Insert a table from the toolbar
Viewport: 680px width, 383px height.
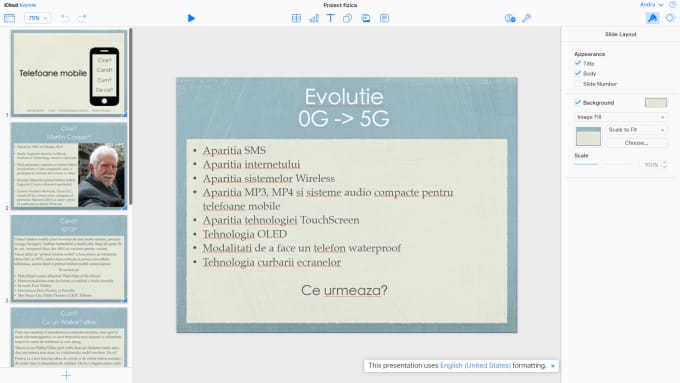296,18
